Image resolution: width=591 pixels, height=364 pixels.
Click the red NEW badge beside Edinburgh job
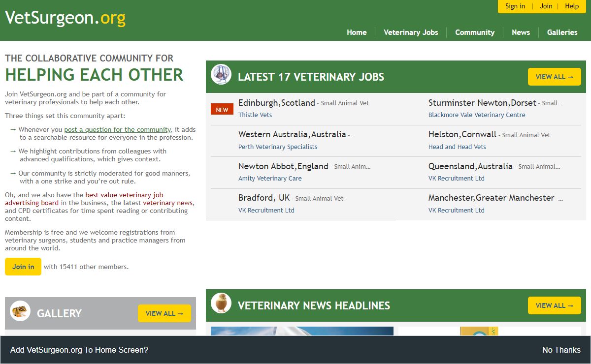coord(222,109)
